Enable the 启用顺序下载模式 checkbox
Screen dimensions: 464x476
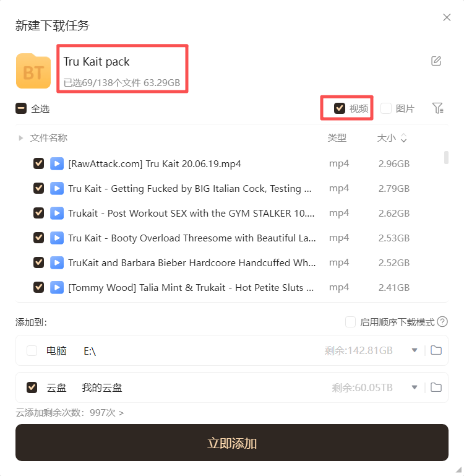(x=350, y=322)
